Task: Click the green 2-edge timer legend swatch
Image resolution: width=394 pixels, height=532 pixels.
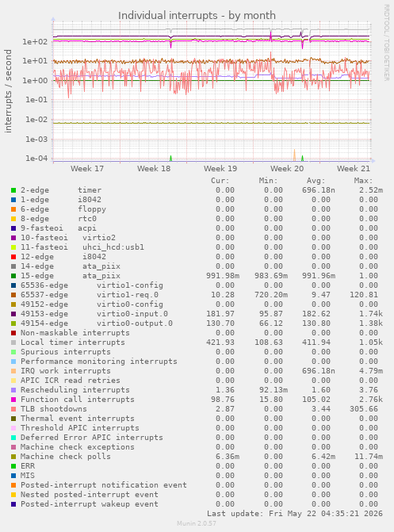Action: point(13,190)
